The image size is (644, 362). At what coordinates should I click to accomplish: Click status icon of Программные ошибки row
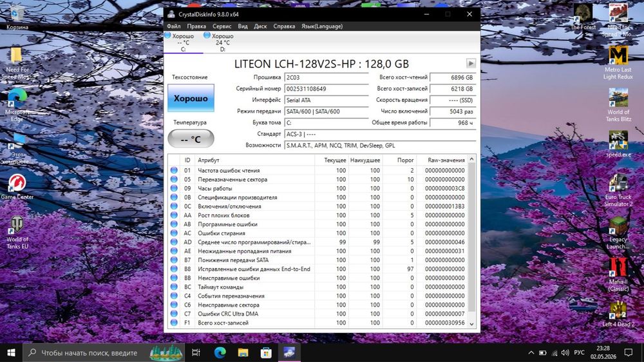[x=174, y=224]
